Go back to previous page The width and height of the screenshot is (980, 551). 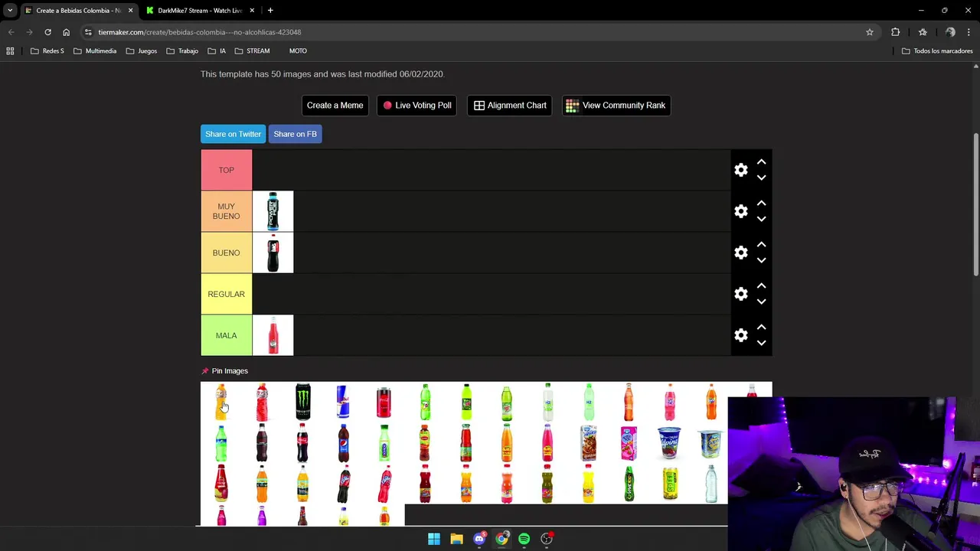pos(11,32)
